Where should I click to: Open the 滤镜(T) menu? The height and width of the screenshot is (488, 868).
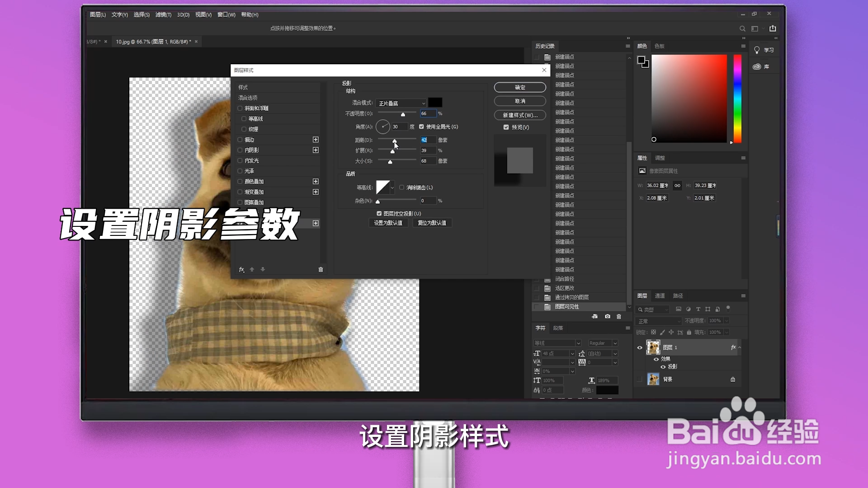click(163, 15)
